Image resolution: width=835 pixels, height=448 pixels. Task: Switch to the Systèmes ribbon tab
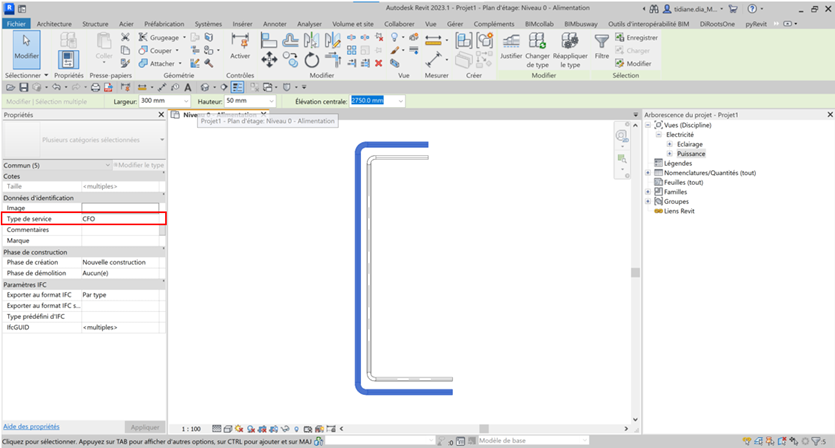(x=208, y=22)
